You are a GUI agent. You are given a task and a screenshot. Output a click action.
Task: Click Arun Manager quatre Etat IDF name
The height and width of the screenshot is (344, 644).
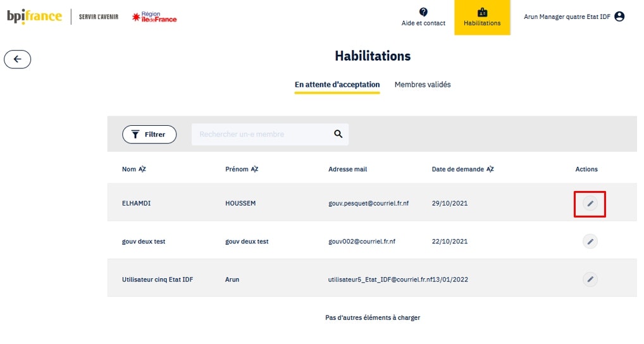(567, 17)
